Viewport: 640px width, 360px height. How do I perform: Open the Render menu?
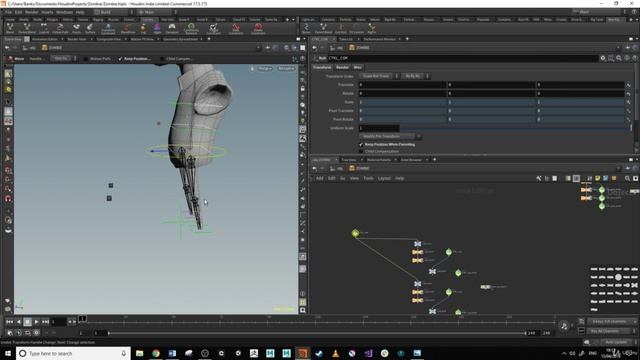[x=31, y=12]
